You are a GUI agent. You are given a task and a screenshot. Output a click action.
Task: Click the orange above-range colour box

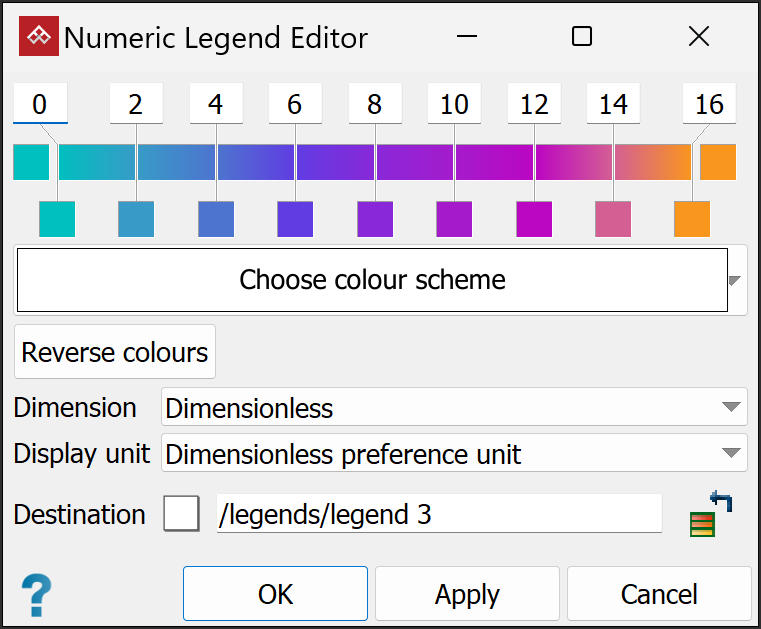point(718,162)
